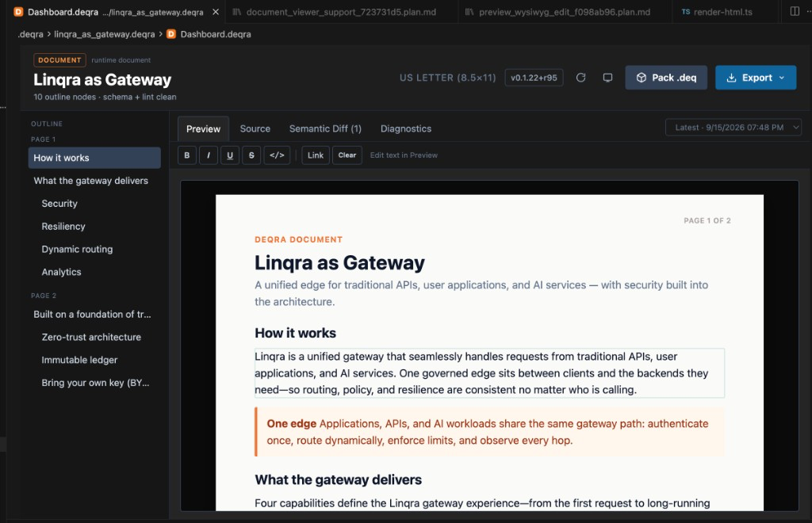
Task: Click the 'DEQRA DOCUMENT' label in preview
Action: pos(298,239)
